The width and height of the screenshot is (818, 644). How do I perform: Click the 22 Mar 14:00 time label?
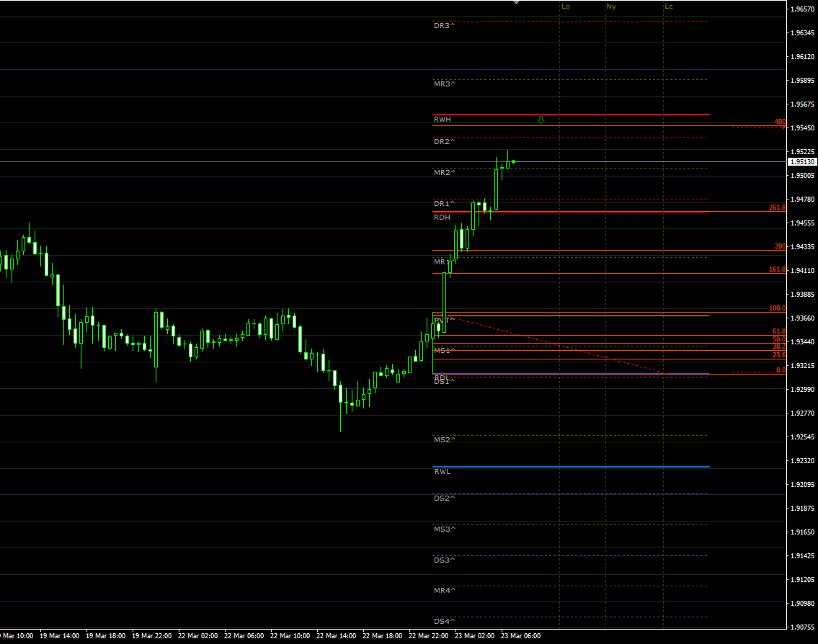[337, 636]
